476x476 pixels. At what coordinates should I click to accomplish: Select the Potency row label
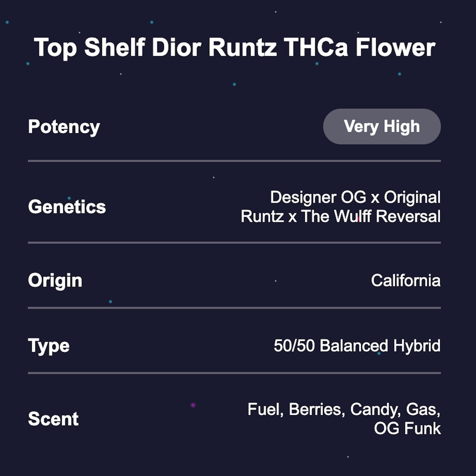point(64,127)
